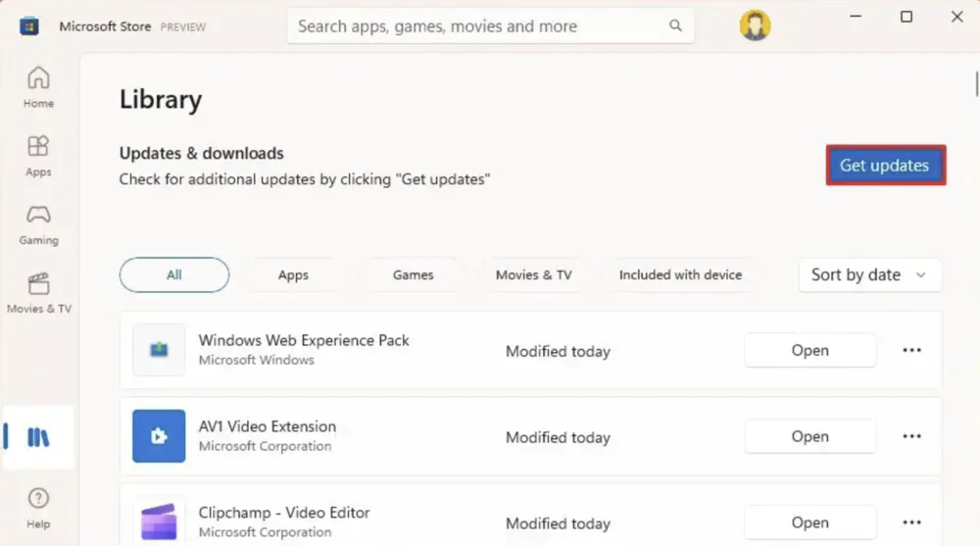Click the Clipchamp app icon
This screenshot has width=980, height=546.
coord(159,521)
